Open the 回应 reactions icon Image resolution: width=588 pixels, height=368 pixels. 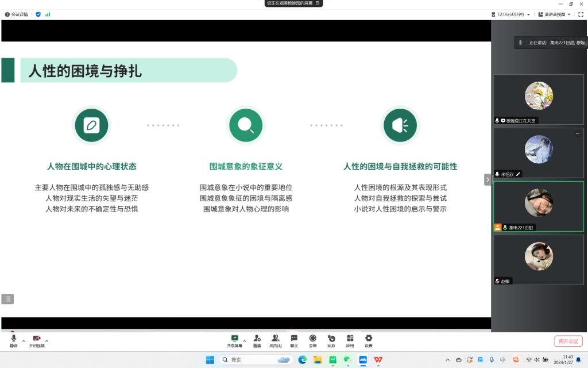click(331, 340)
